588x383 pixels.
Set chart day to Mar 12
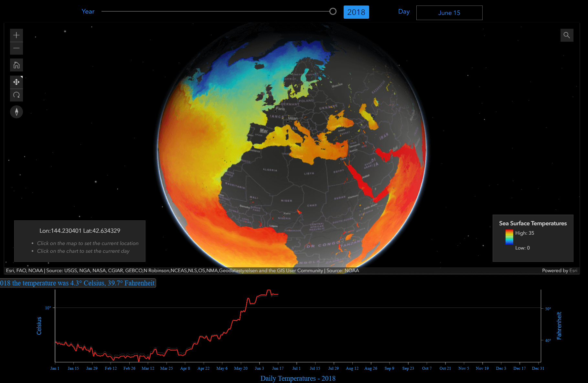tap(148, 368)
